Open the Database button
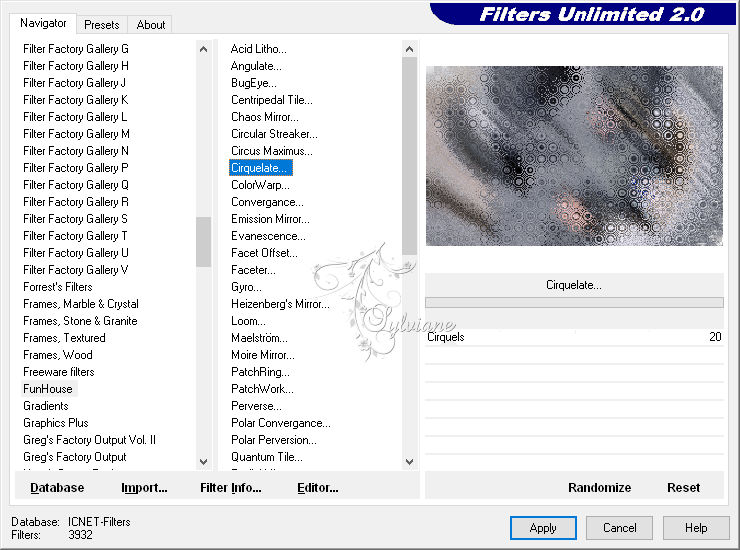 pos(57,488)
